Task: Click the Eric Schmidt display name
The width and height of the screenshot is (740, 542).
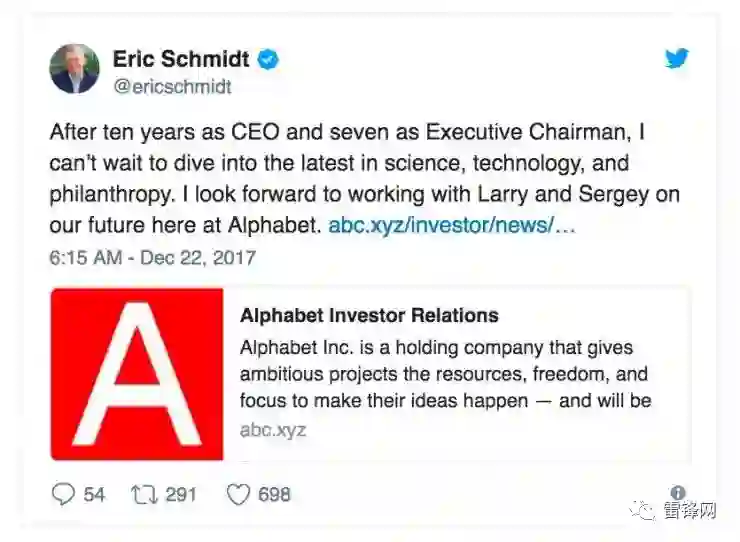Action: pyautogui.click(x=181, y=59)
